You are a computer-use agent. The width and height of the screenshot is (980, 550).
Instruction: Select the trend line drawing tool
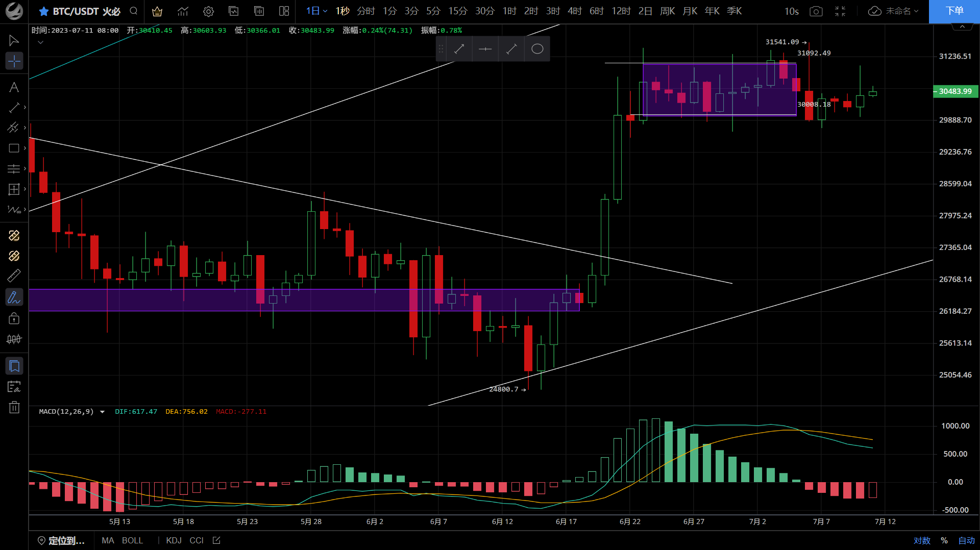[14, 108]
